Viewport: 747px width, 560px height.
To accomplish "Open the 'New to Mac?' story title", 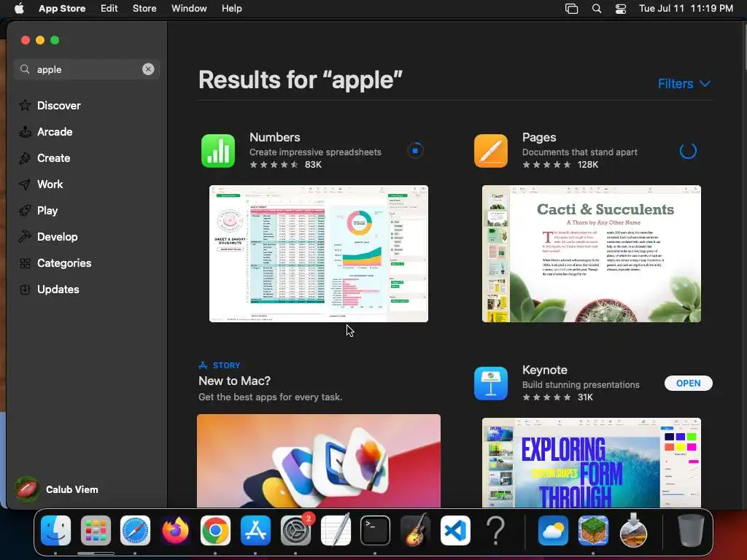I will 234,381.
